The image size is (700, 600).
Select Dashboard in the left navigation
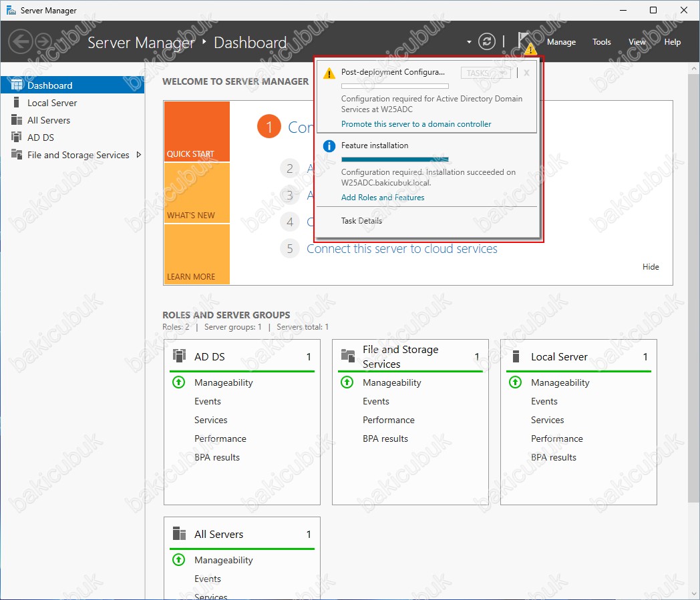72,85
